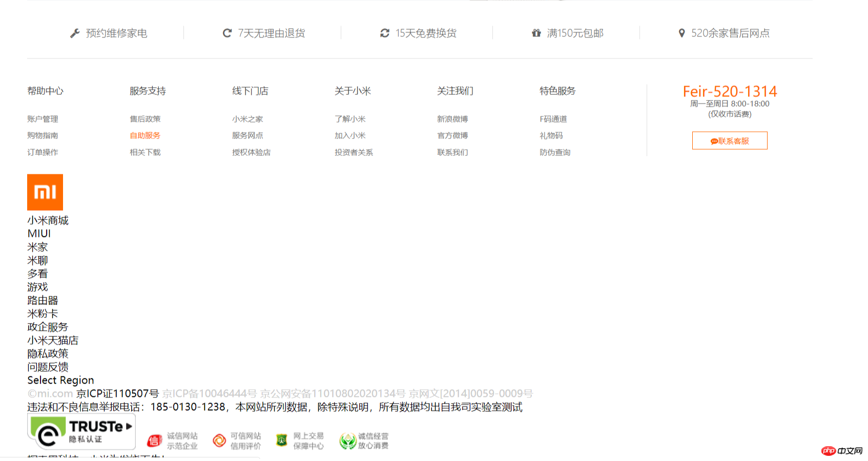Click 政企服务 in the site list
This screenshot has height=461, width=868.
[48, 327]
